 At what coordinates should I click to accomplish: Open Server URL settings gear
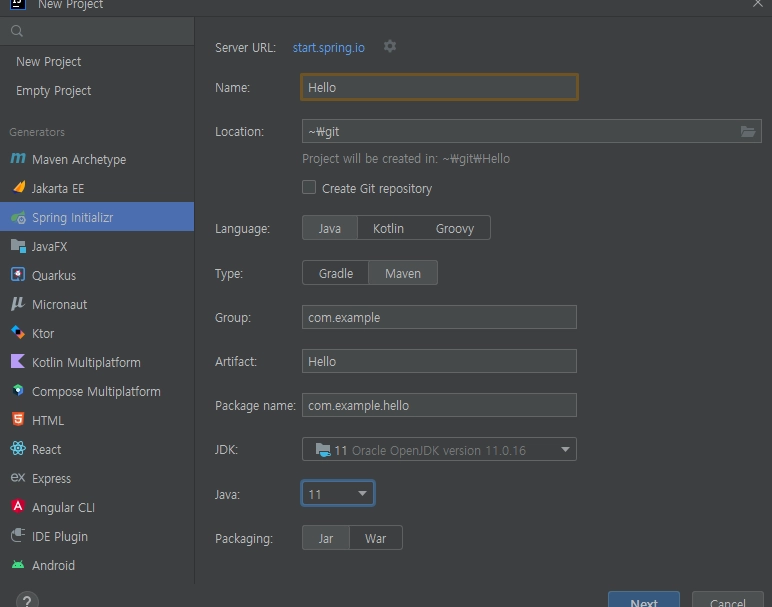click(x=390, y=47)
